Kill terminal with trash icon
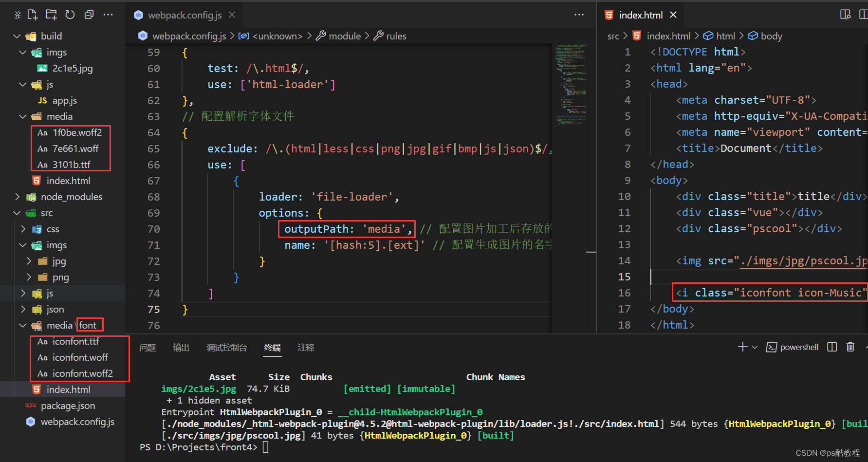 tap(850, 347)
